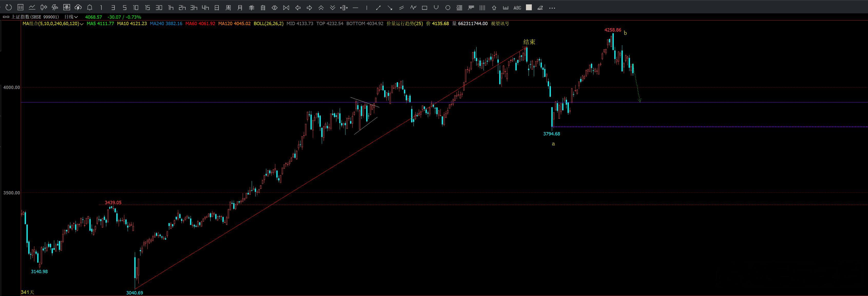Select the candlestick chart type icon

[x=43, y=7]
